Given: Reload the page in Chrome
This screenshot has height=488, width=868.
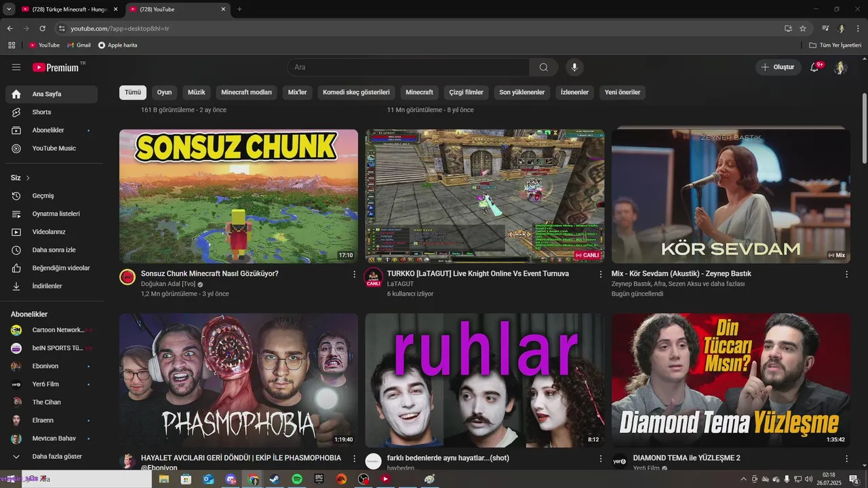Looking at the screenshot, I should click(42, 28).
